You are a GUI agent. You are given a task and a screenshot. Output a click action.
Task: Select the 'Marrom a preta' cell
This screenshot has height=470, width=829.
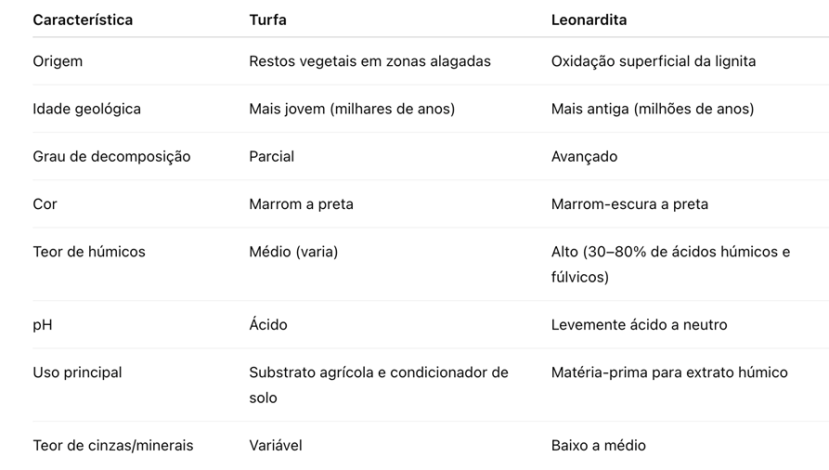(x=301, y=204)
